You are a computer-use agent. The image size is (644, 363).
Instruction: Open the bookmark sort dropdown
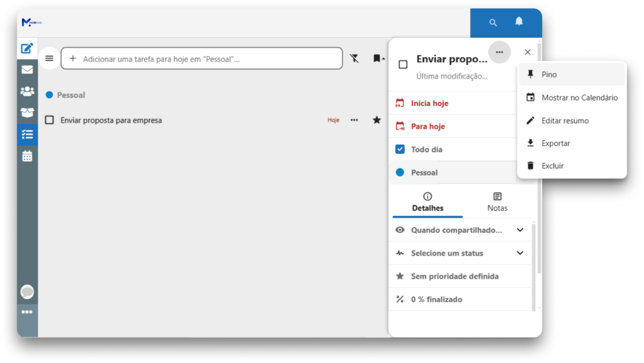[x=379, y=59]
